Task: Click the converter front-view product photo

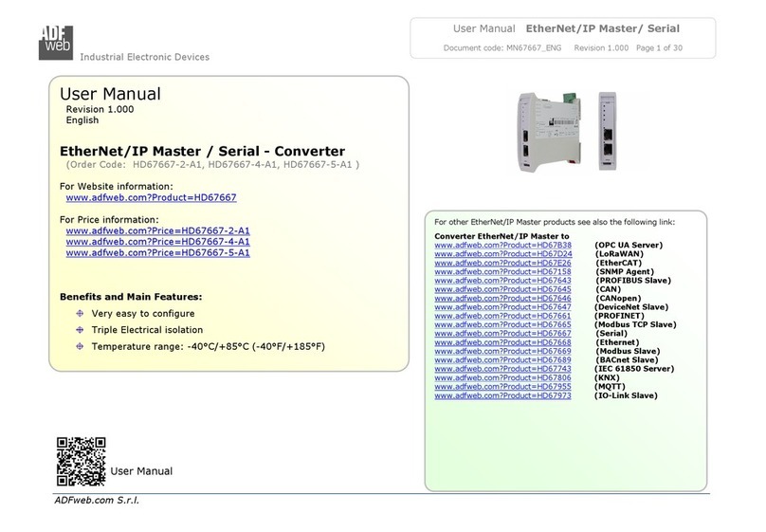Action: (608, 131)
